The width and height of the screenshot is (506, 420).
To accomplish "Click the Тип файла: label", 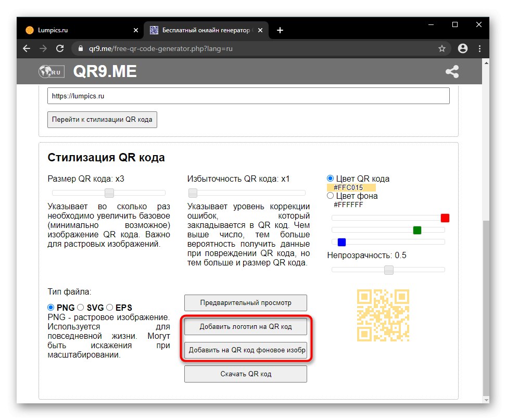I will tap(69, 291).
